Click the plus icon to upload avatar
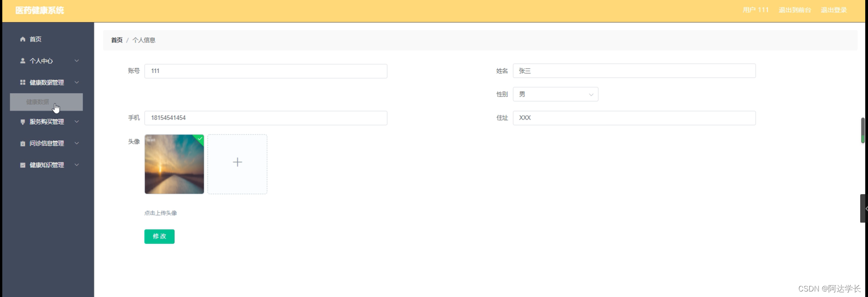Image resolution: width=868 pixels, height=297 pixels. pyautogui.click(x=237, y=162)
